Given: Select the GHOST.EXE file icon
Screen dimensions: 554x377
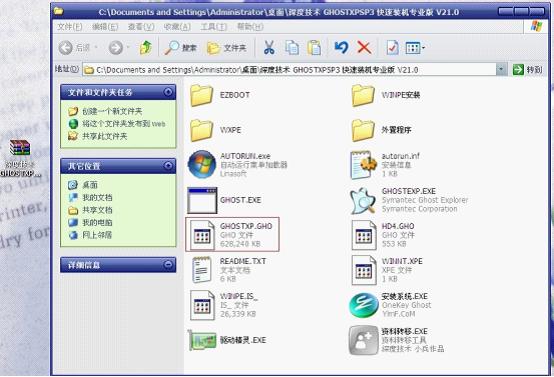Looking at the screenshot, I should (x=202, y=200).
